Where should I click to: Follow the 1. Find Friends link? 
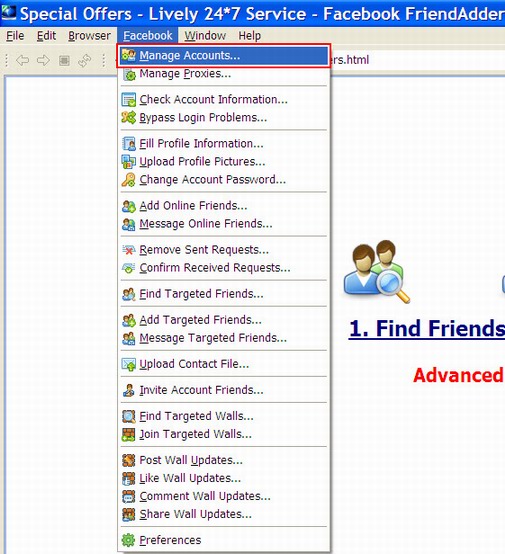(x=427, y=329)
